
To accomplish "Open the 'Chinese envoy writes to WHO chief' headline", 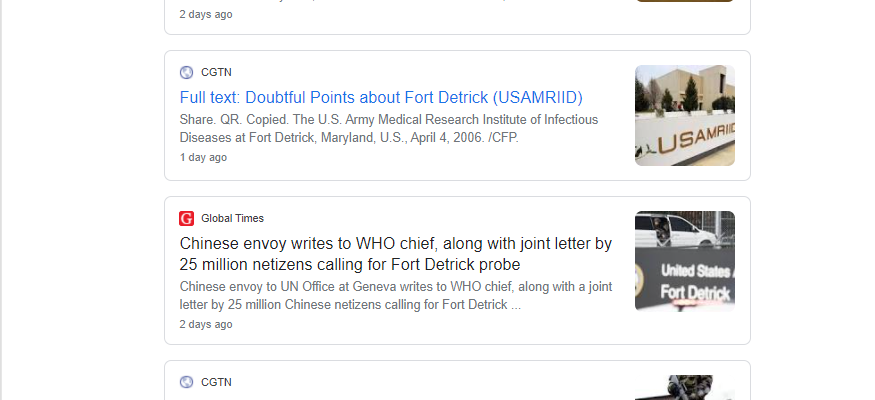I will click(396, 254).
